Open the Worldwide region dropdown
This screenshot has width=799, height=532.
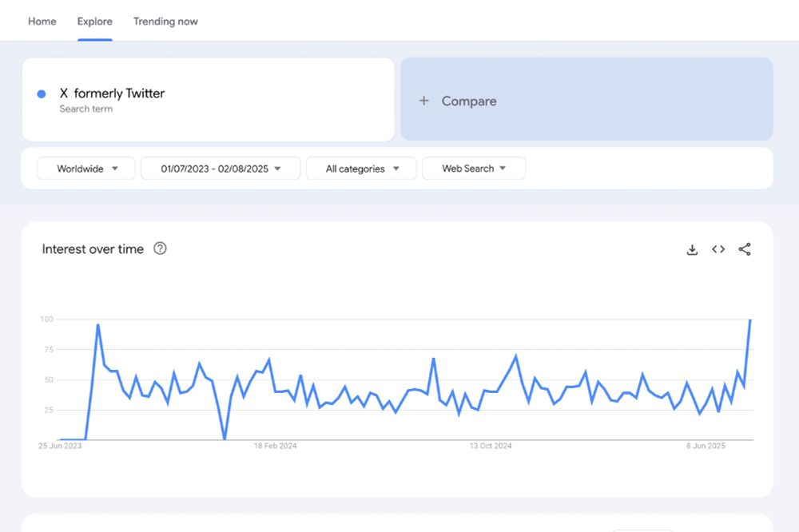point(86,169)
